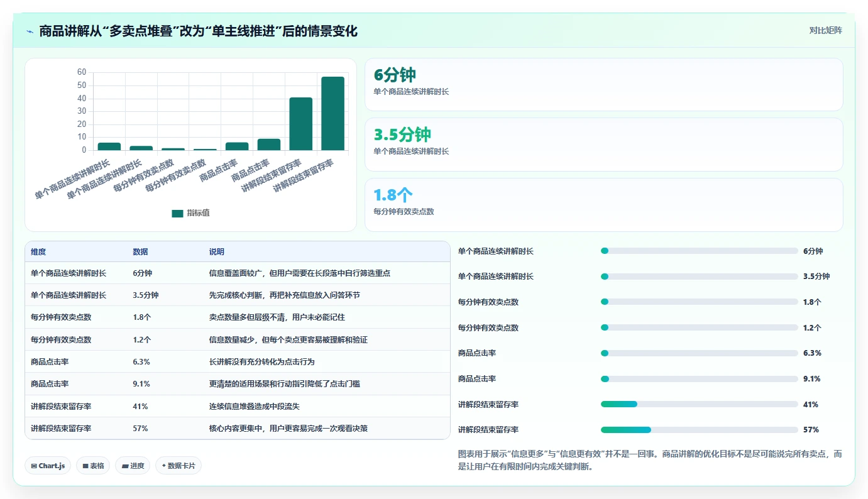The width and height of the screenshot is (868, 499).
Task: Open the 3.5分钟 data card
Action: point(603,145)
